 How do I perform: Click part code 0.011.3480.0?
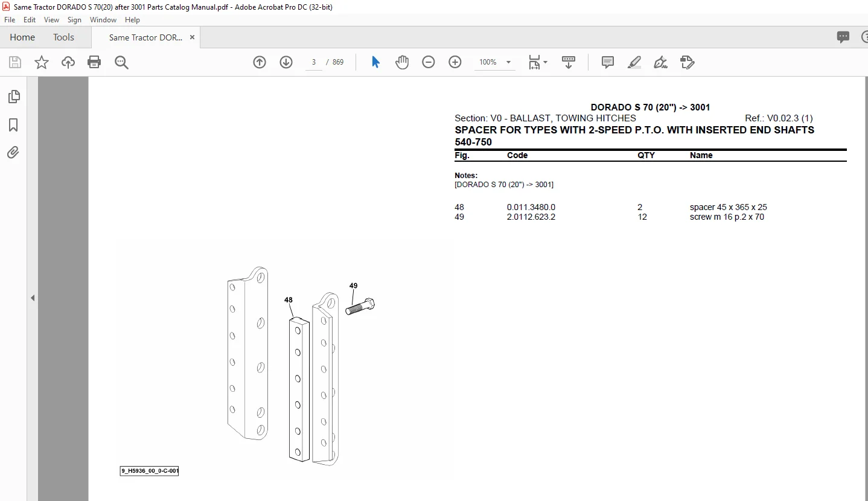pos(531,207)
